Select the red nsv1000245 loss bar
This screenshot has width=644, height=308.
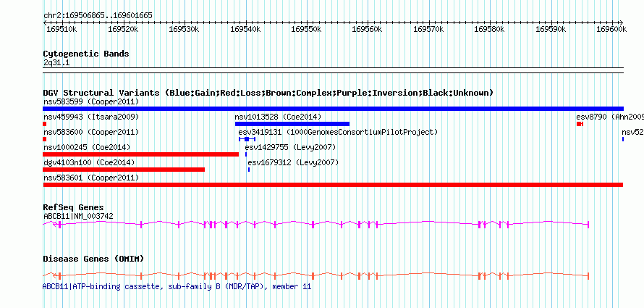[140, 154]
